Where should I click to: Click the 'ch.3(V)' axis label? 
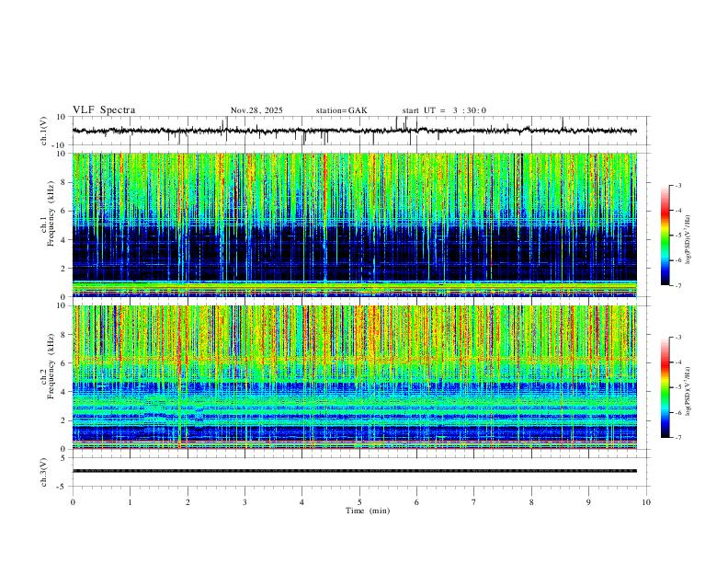click(43, 472)
